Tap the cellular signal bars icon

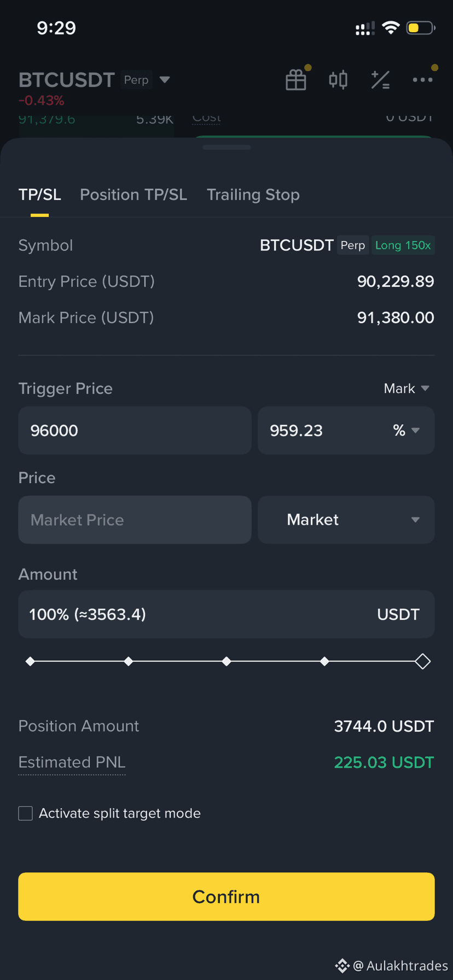click(365, 28)
